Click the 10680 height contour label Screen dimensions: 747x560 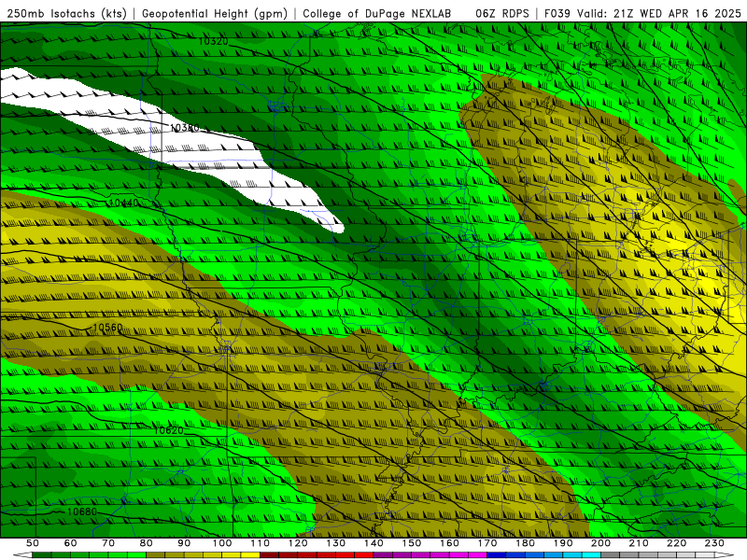tap(82, 511)
